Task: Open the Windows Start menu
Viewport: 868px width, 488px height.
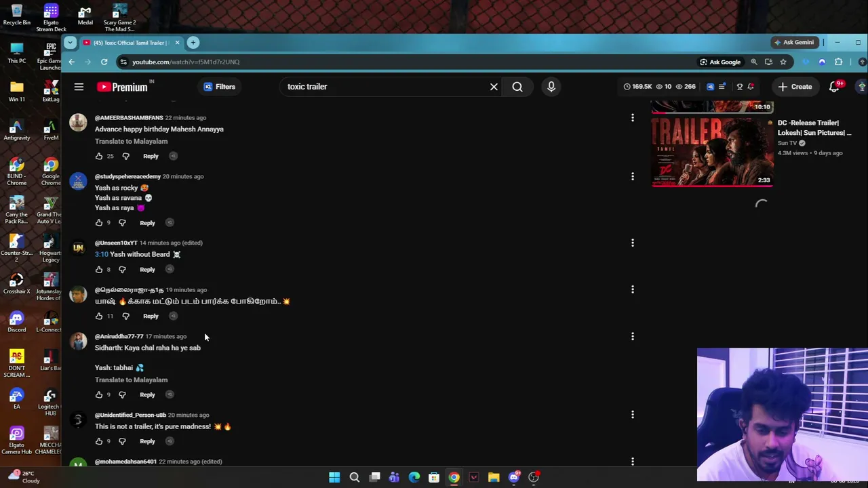Action: click(334, 477)
